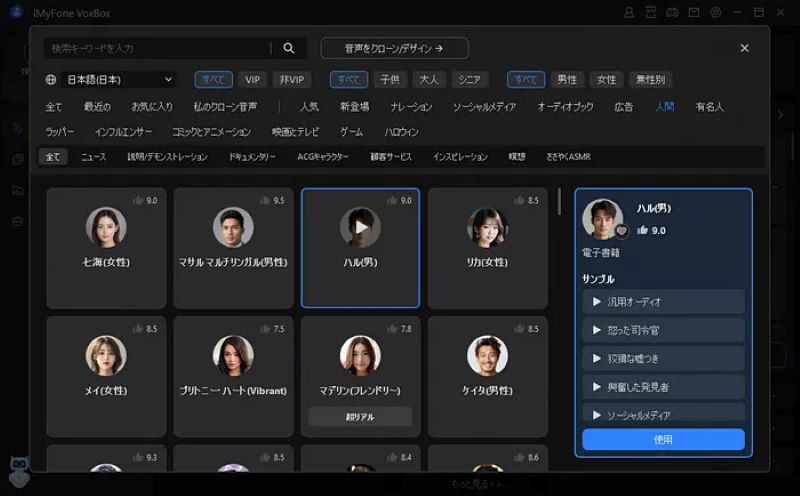This screenshot has height=496, width=800.
Task: Select the 非VIP filter
Action: point(291,80)
